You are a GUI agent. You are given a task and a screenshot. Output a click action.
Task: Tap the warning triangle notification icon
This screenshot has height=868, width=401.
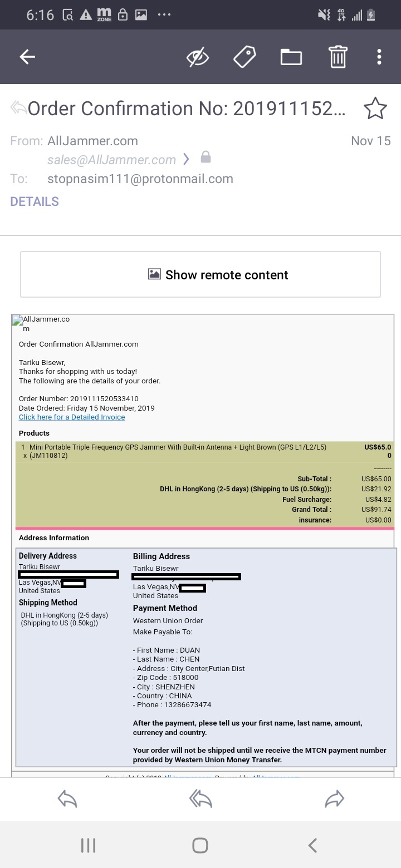coord(86,15)
